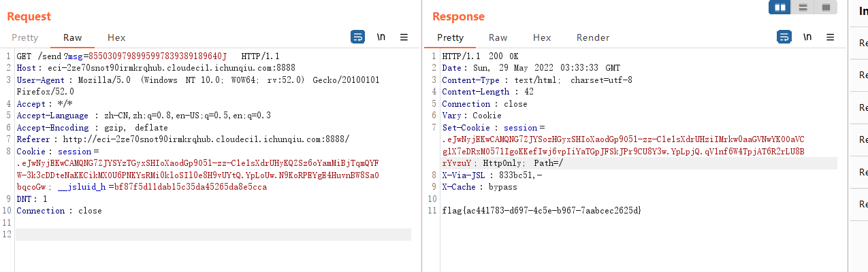This screenshot has height=272, width=868.
Task: Toggle word wrap in the Response panel
Action: tap(784, 37)
